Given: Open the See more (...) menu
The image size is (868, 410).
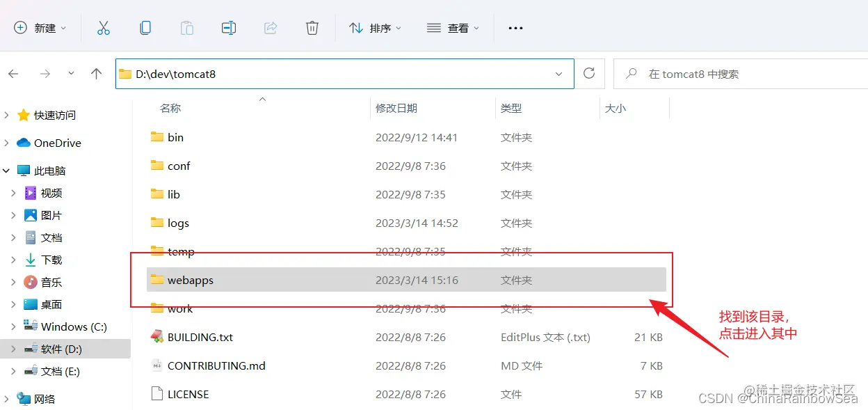Looking at the screenshot, I should pyautogui.click(x=515, y=28).
